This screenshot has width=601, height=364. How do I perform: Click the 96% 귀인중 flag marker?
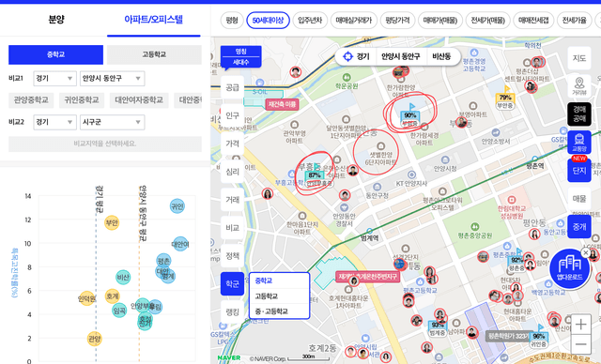(538, 337)
